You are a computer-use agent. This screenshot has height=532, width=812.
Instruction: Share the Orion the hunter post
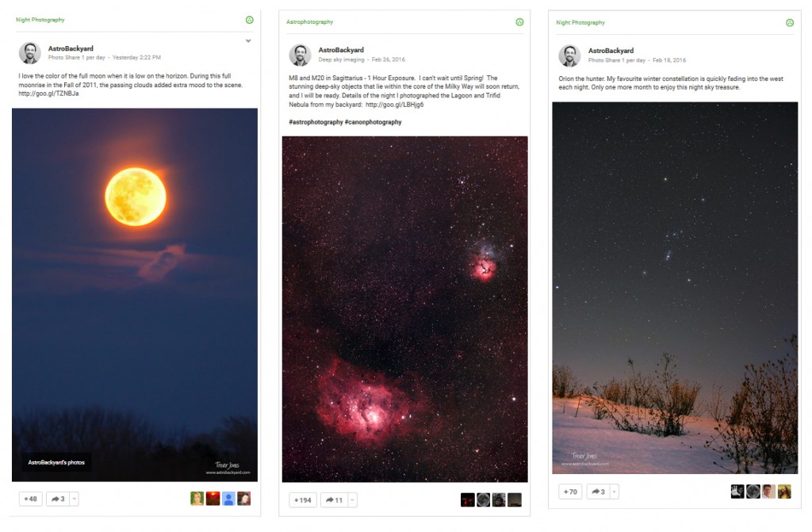(x=598, y=492)
